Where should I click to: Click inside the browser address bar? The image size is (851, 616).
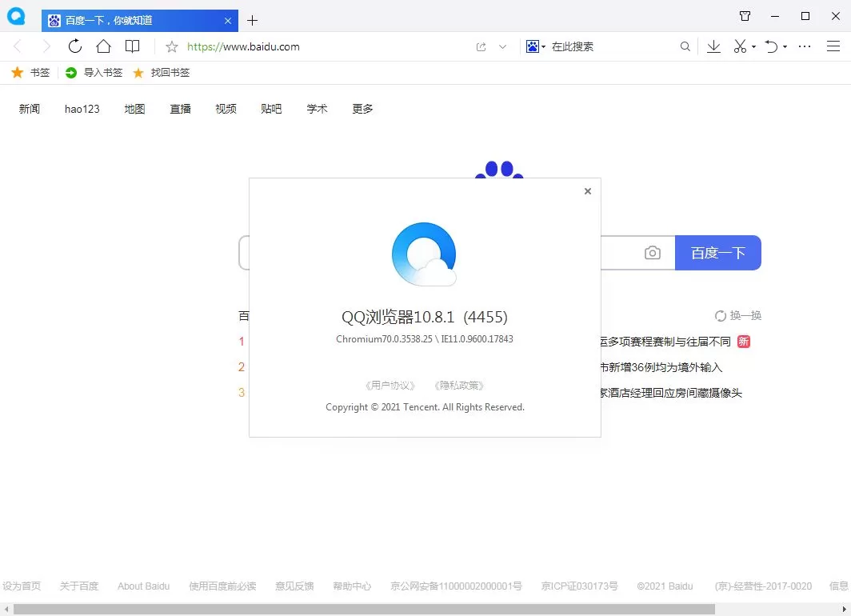320,46
